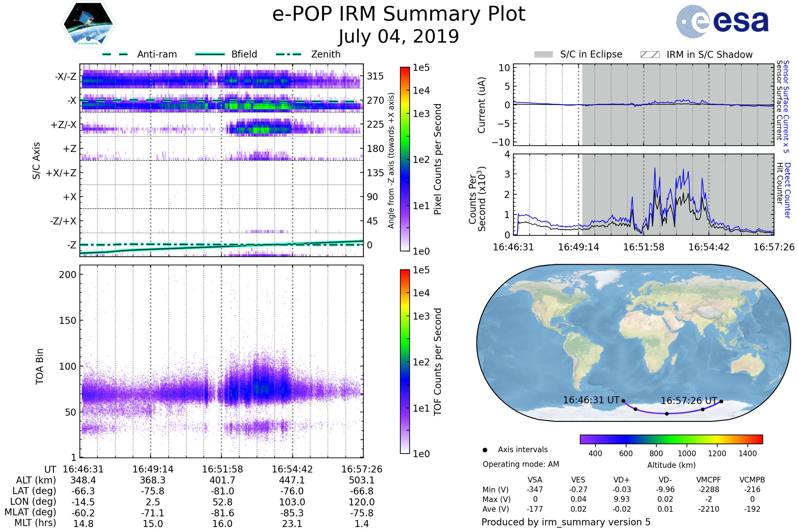Viewport: 798px width, 532px height.
Task: Click the Bfield solid line legend marker
Action: (210, 54)
